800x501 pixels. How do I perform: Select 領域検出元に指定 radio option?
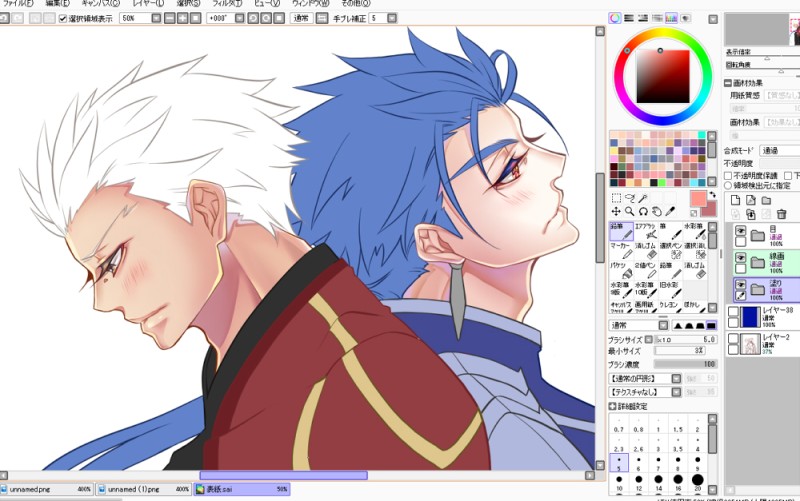729,185
